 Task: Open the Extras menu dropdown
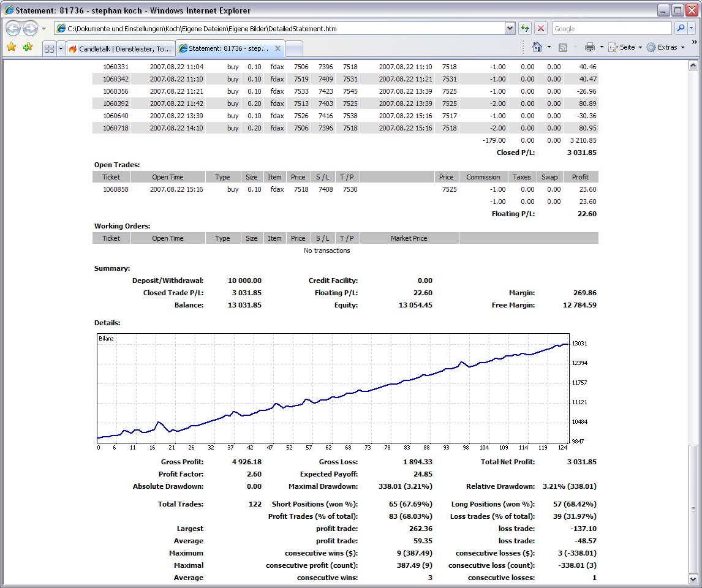pos(665,47)
